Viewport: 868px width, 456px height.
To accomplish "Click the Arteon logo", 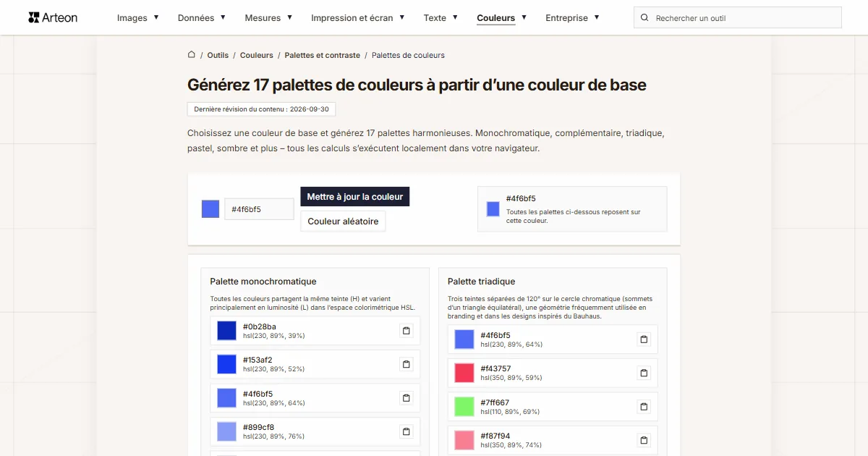I will 53,17.
